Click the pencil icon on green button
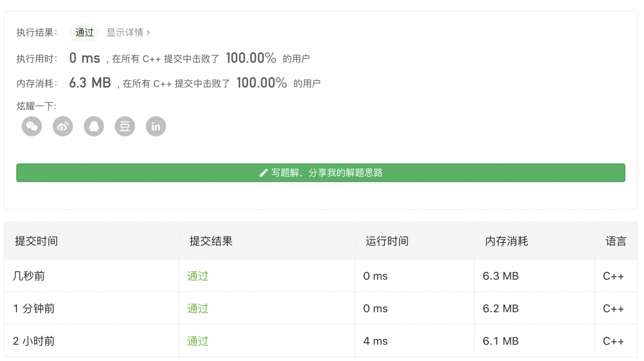644x361 pixels. coord(263,173)
